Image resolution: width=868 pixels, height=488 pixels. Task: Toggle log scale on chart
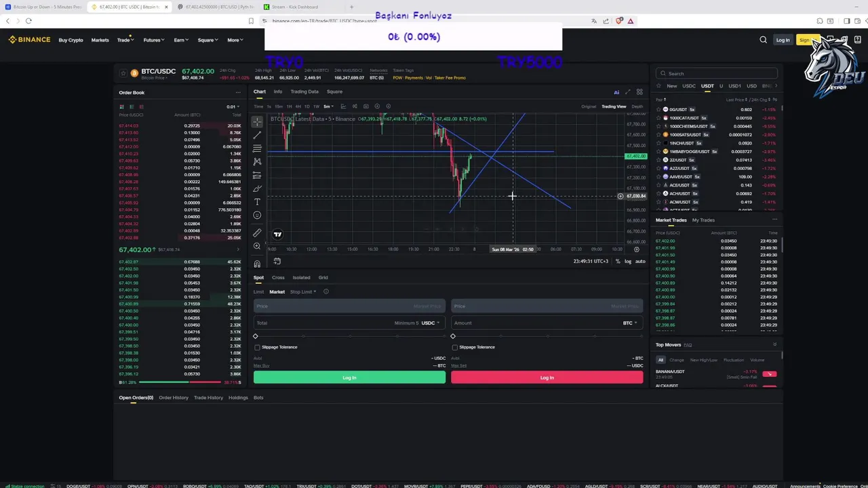click(628, 261)
